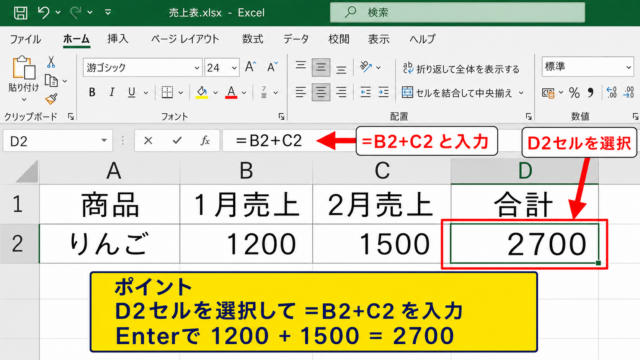Toggle center horizontal alignment
The image size is (640, 360).
(x=321, y=93)
